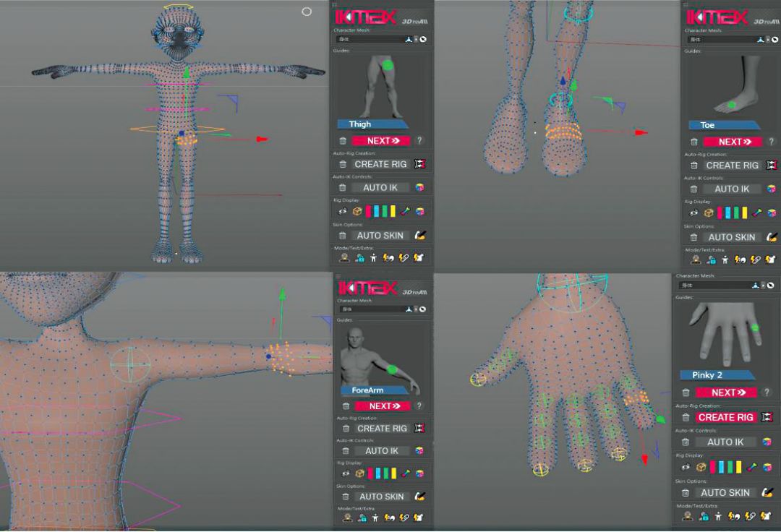The image size is (781, 532).
Task: Click the wireframe box icon in the Thigh panel's Rig Display row
Action: click(x=357, y=212)
